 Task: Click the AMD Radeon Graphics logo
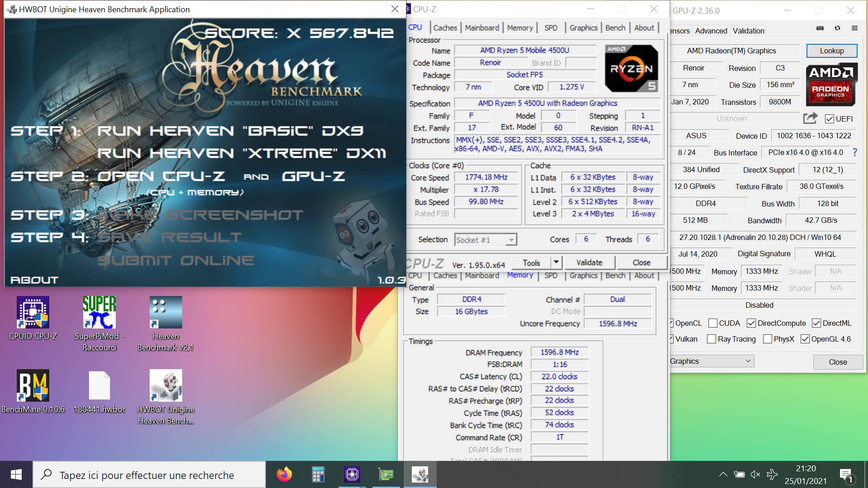[x=831, y=84]
